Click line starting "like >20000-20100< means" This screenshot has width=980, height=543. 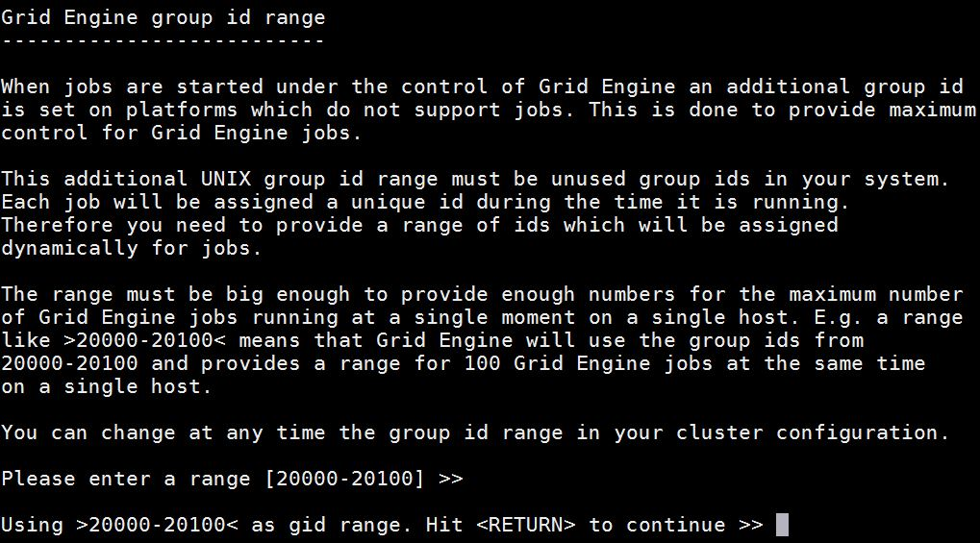point(432,340)
